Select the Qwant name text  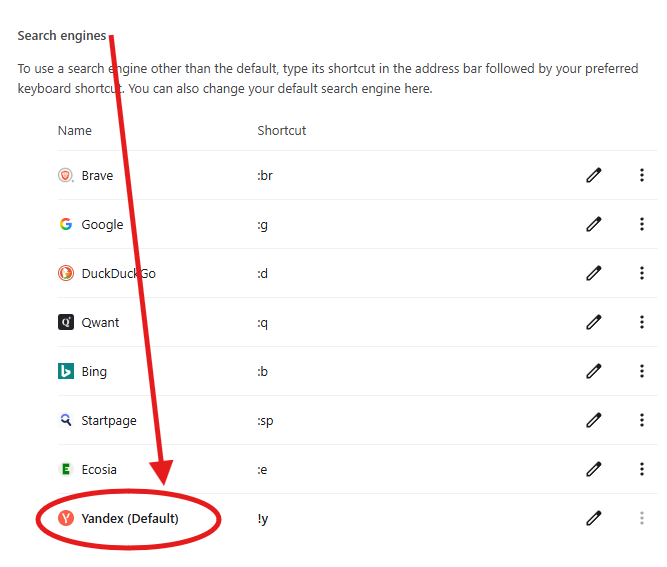pyautogui.click(x=100, y=323)
